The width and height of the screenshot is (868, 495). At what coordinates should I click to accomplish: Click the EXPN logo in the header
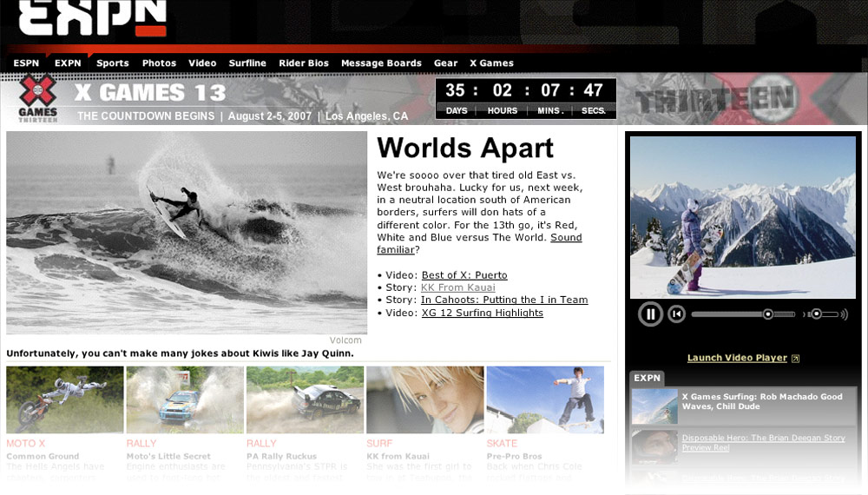(x=93, y=17)
